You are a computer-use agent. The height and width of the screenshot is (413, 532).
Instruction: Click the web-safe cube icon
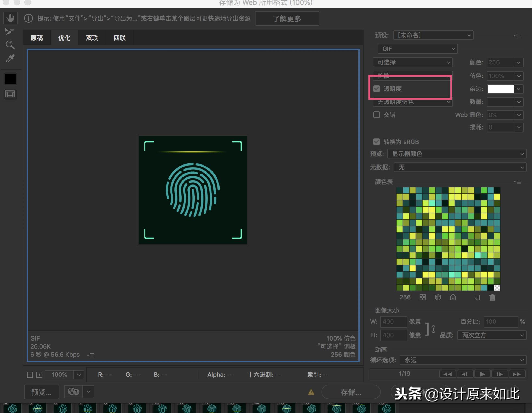pyautogui.click(x=438, y=298)
